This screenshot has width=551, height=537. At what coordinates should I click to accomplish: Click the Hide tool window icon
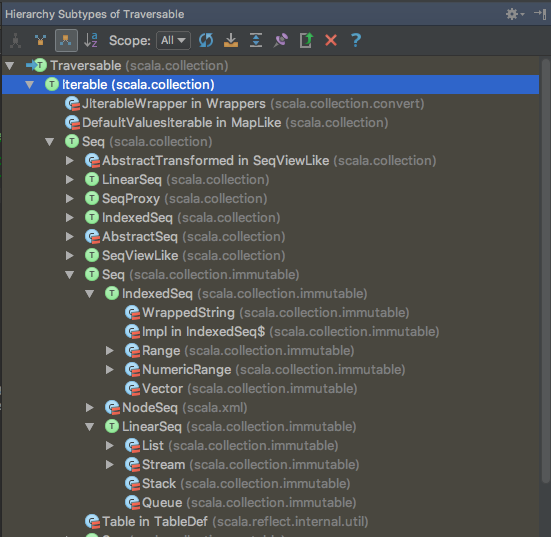coord(540,14)
